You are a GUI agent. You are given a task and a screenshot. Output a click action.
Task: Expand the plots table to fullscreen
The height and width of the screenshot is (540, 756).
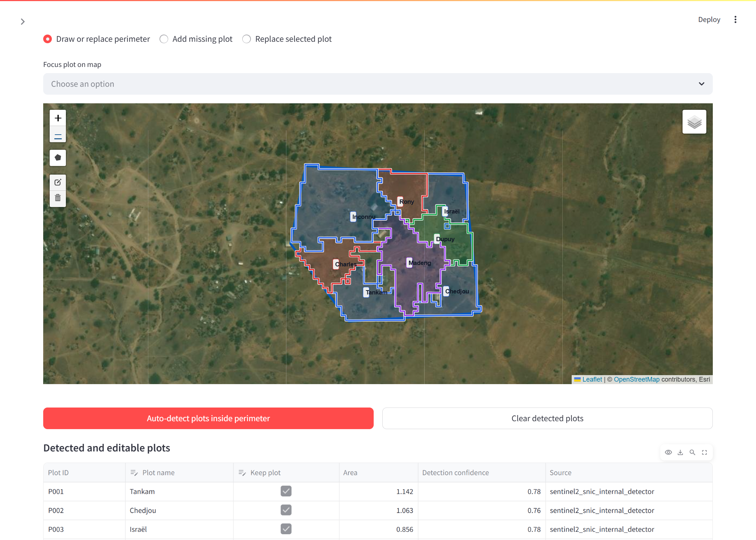(704, 452)
